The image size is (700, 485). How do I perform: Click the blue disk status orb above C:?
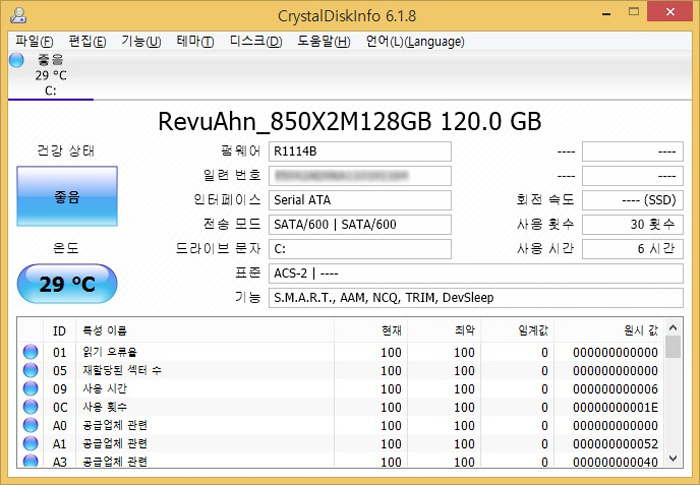click(x=17, y=60)
